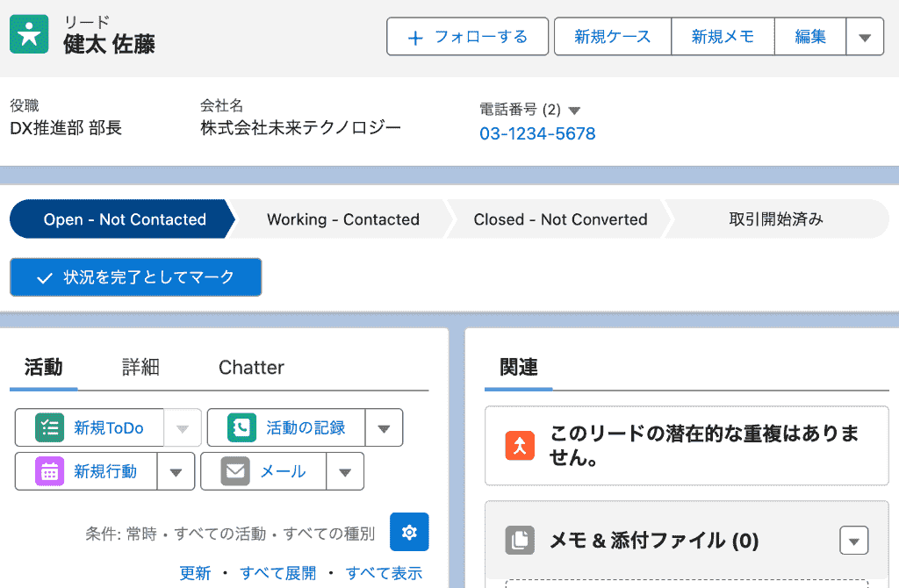This screenshot has height=588, width=899.
Task: Click the new event calendar icon
Action: pyautogui.click(x=49, y=471)
